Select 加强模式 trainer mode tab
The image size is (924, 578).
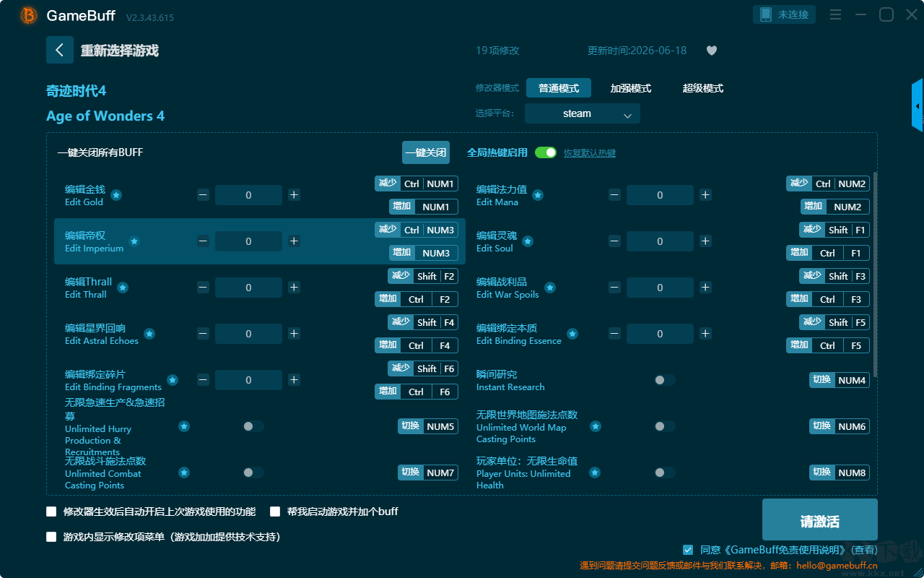pos(631,88)
